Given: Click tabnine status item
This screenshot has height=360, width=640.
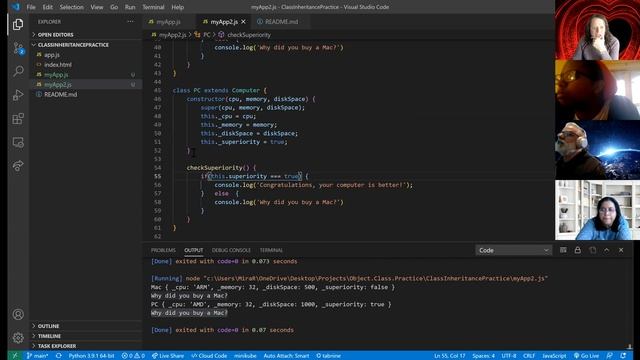Looking at the screenshot, I should point(329,356).
